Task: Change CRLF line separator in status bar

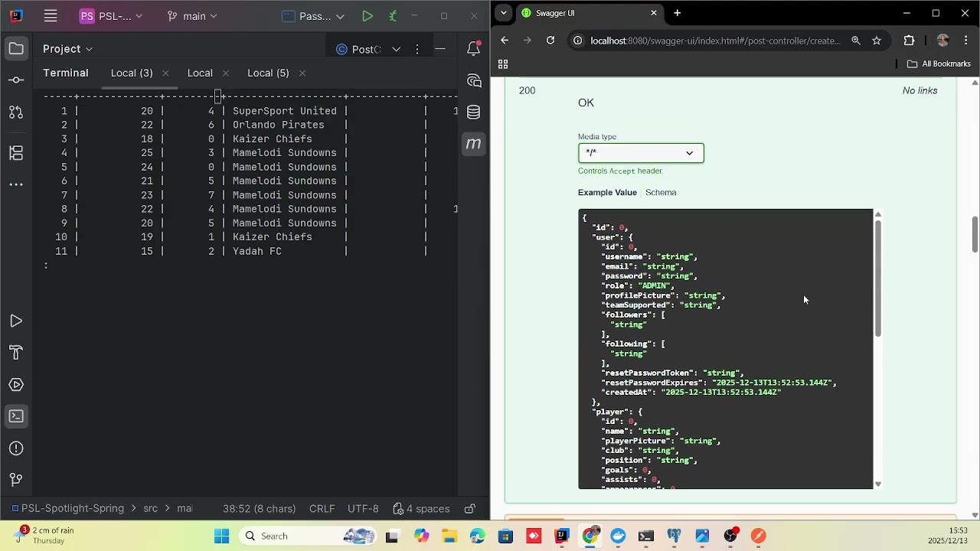Action: (322, 509)
